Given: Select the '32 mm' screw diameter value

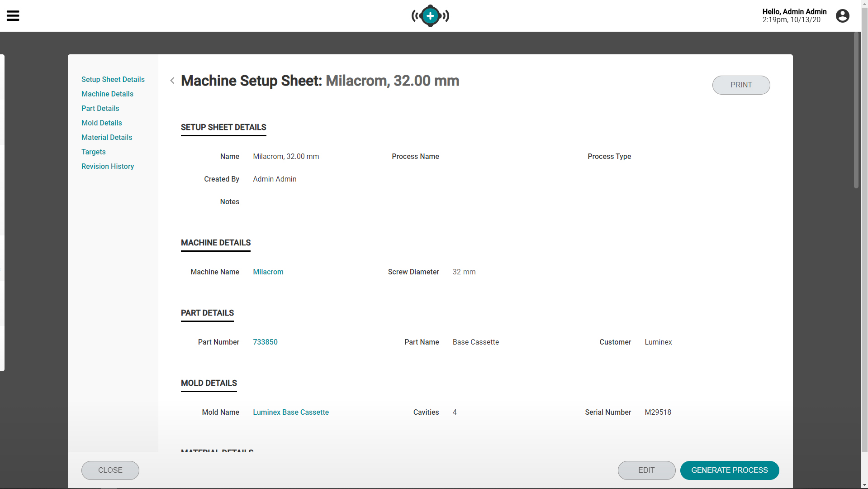Looking at the screenshot, I should click(x=464, y=272).
